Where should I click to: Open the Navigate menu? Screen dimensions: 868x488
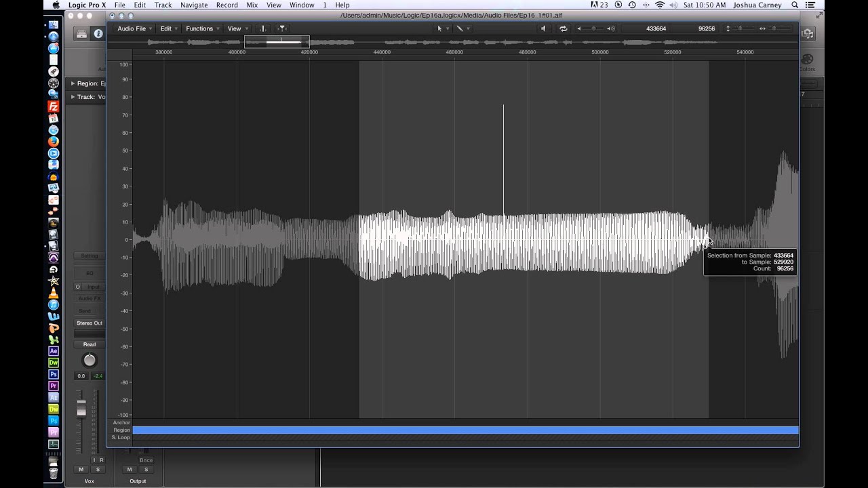(194, 5)
